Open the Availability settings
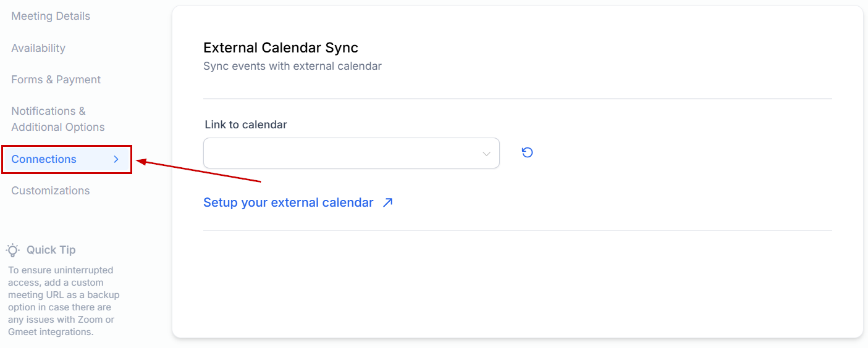 click(38, 48)
